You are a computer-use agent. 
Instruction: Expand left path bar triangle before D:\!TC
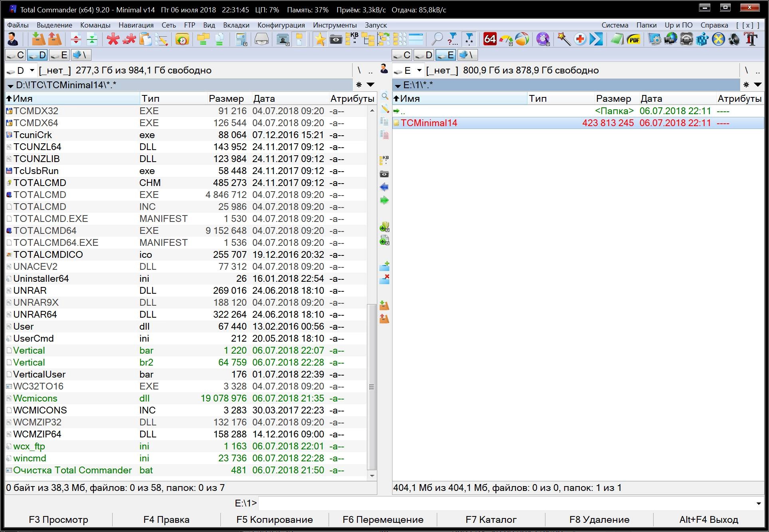pyautogui.click(x=10, y=85)
